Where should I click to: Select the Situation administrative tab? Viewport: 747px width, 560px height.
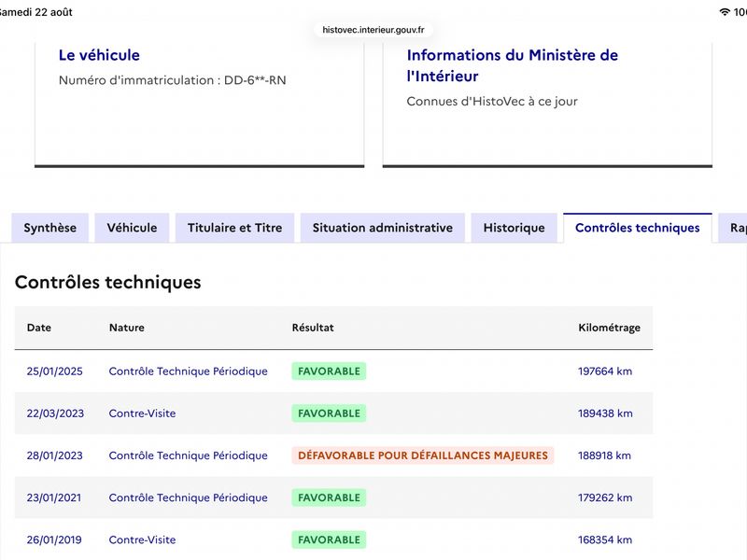pos(383,228)
